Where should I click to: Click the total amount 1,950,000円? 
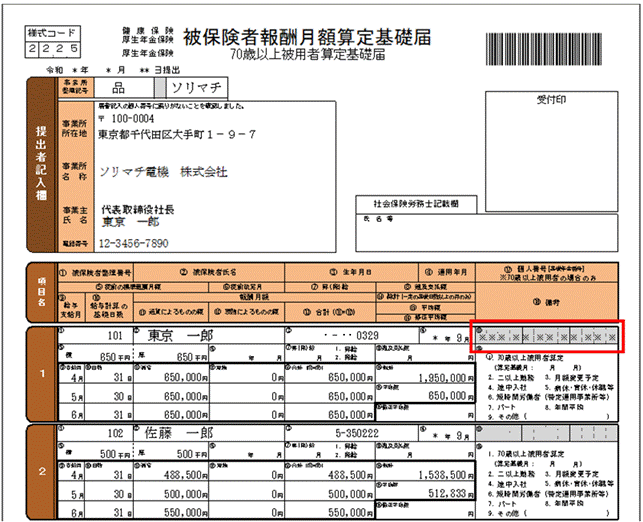coord(443,378)
